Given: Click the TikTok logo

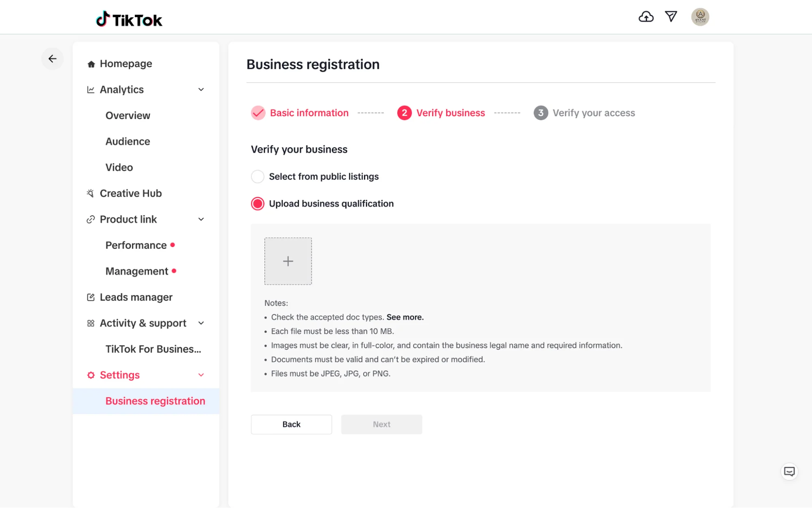Looking at the screenshot, I should point(129,19).
